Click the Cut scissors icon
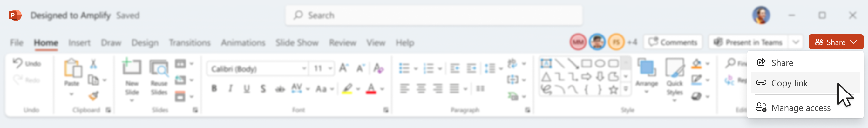 click(93, 63)
